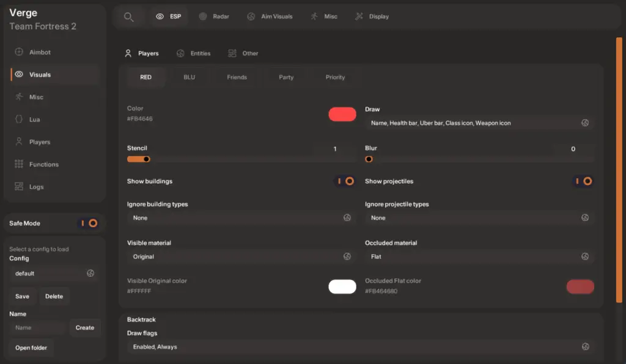626x364 pixels.
Task: Click the orange vertical scrollbar
Action: coord(619,170)
